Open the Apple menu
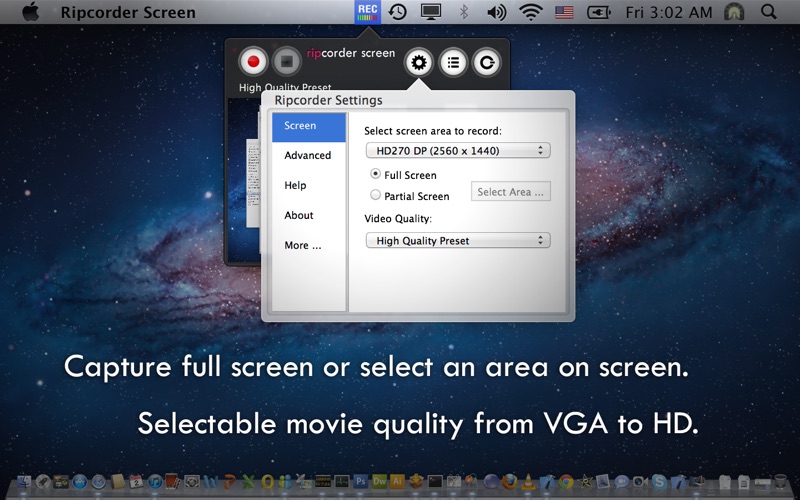The image size is (800, 500). click(x=31, y=12)
